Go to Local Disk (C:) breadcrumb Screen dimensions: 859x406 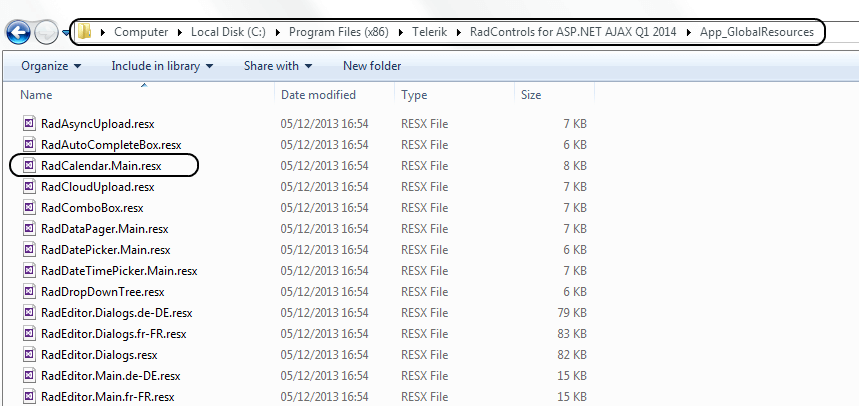(x=228, y=32)
